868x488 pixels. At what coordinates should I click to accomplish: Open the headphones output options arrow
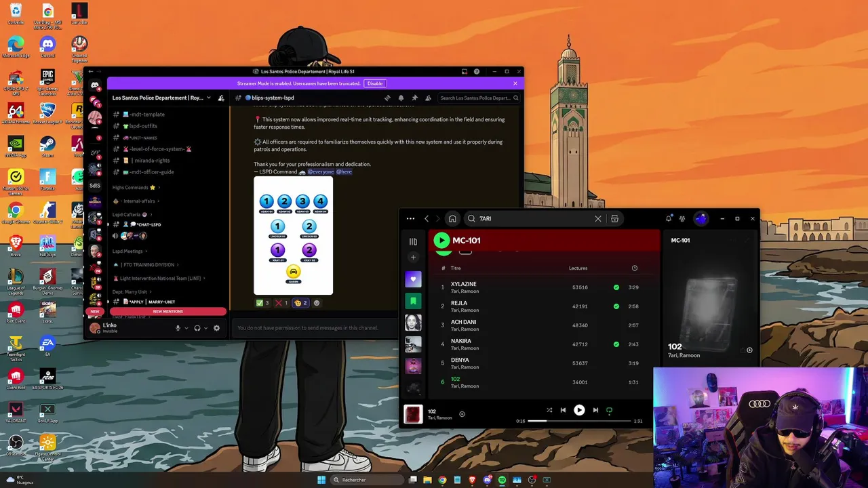[206, 329]
